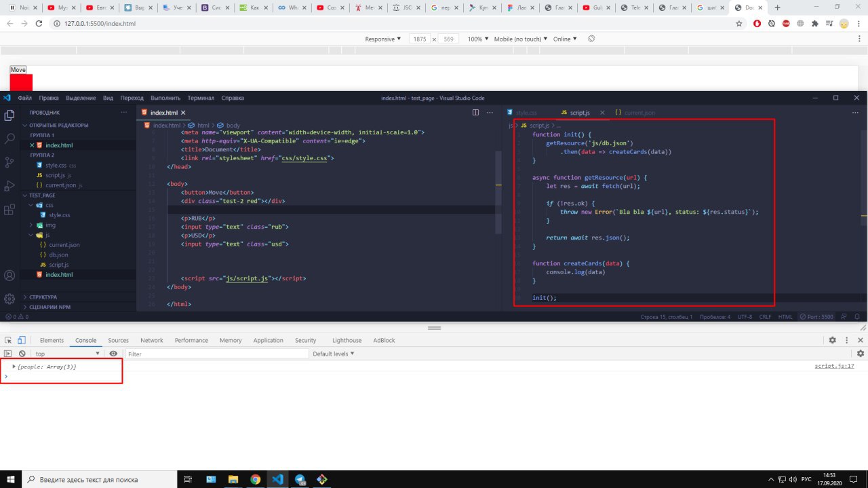Open Online throttling dropdown
Screen dimensions: 868x488
point(565,39)
